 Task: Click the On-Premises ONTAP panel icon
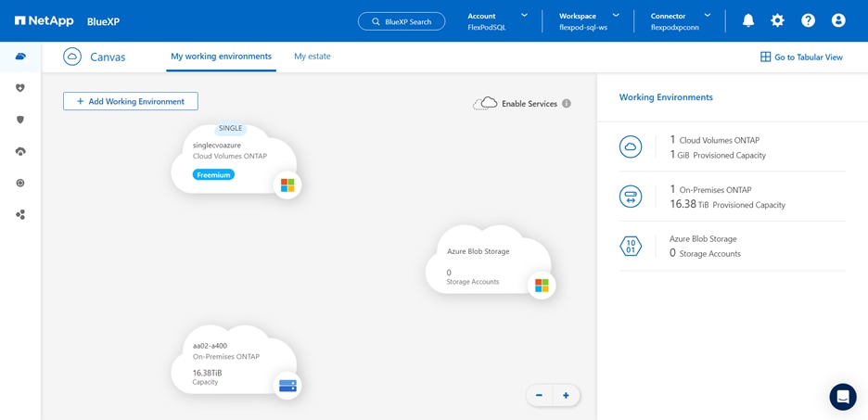(632, 197)
